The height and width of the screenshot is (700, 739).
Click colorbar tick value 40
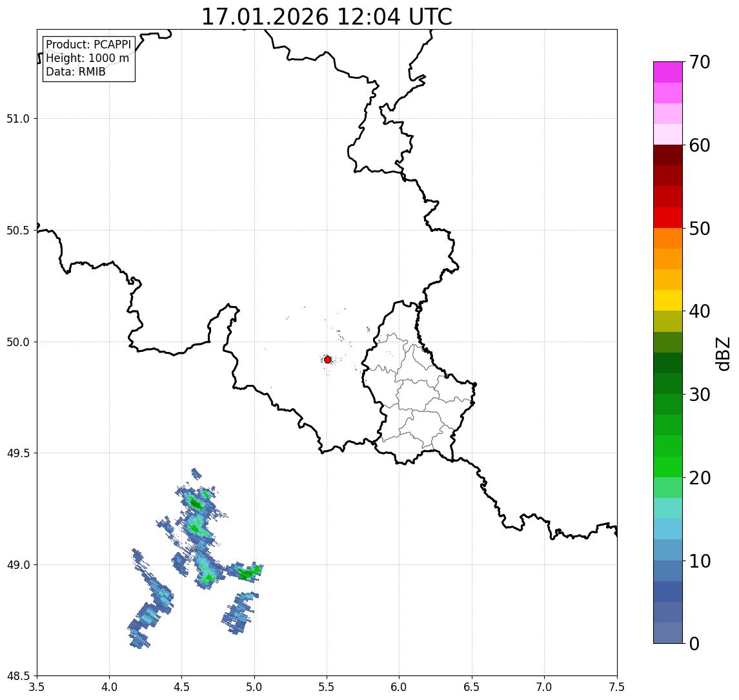(x=700, y=311)
